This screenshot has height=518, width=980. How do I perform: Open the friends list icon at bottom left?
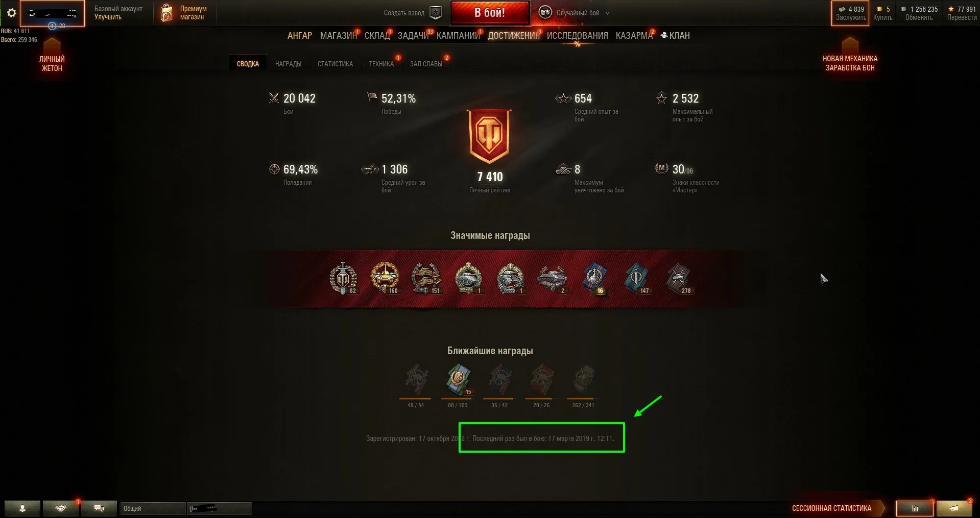click(22, 508)
